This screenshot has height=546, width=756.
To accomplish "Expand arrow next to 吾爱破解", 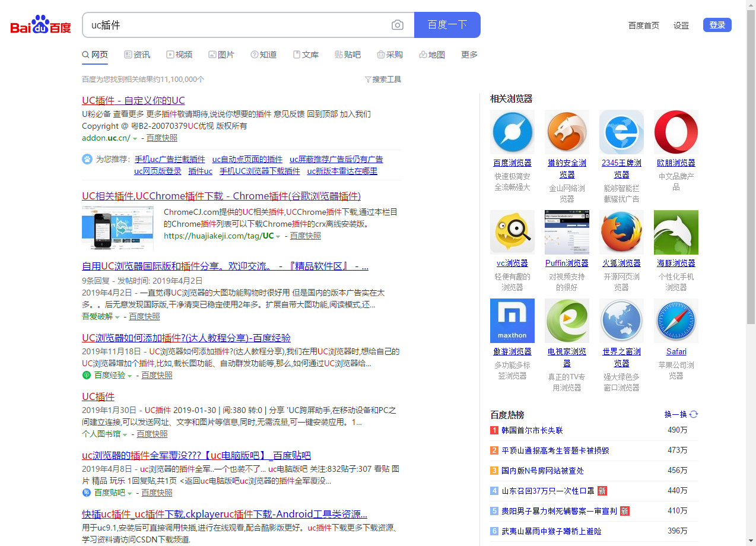I will 117,317.
